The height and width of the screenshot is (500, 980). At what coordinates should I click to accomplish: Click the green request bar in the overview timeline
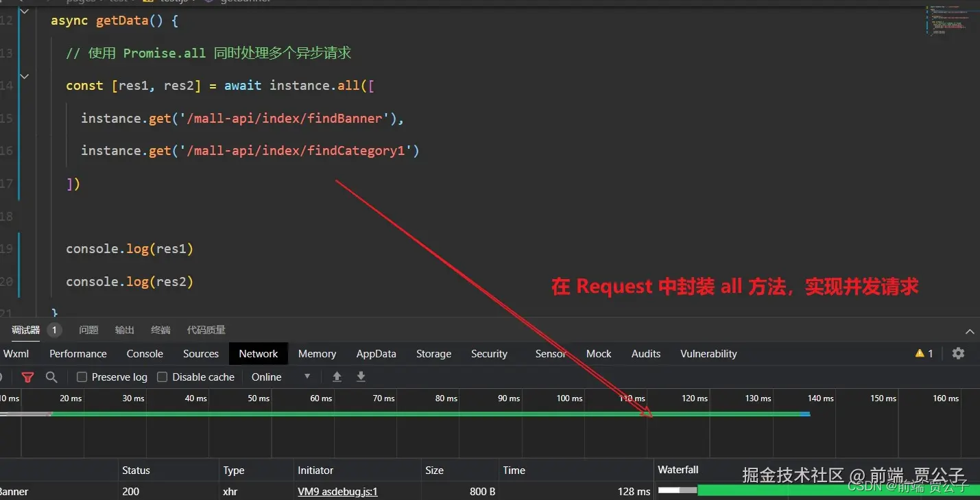click(431, 414)
